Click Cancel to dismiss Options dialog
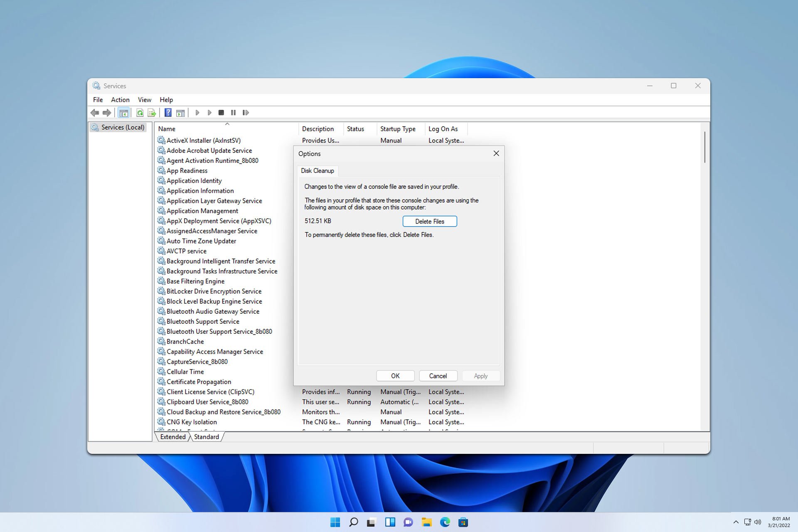 pyautogui.click(x=438, y=376)
